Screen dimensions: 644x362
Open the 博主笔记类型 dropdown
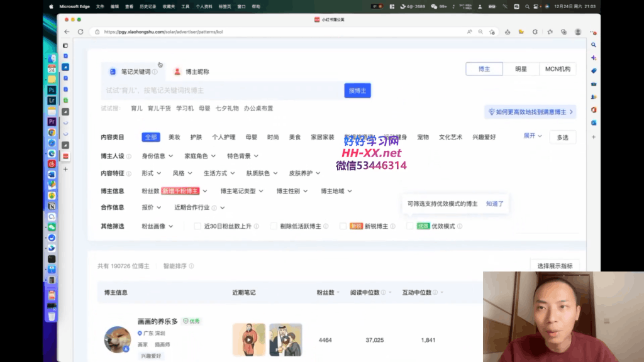242,191
